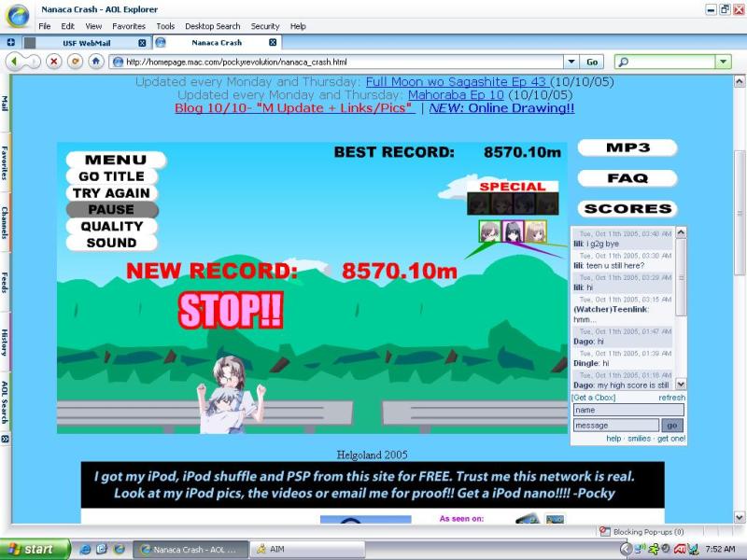Select the middle dark-haired character portrait

point(513,231)
